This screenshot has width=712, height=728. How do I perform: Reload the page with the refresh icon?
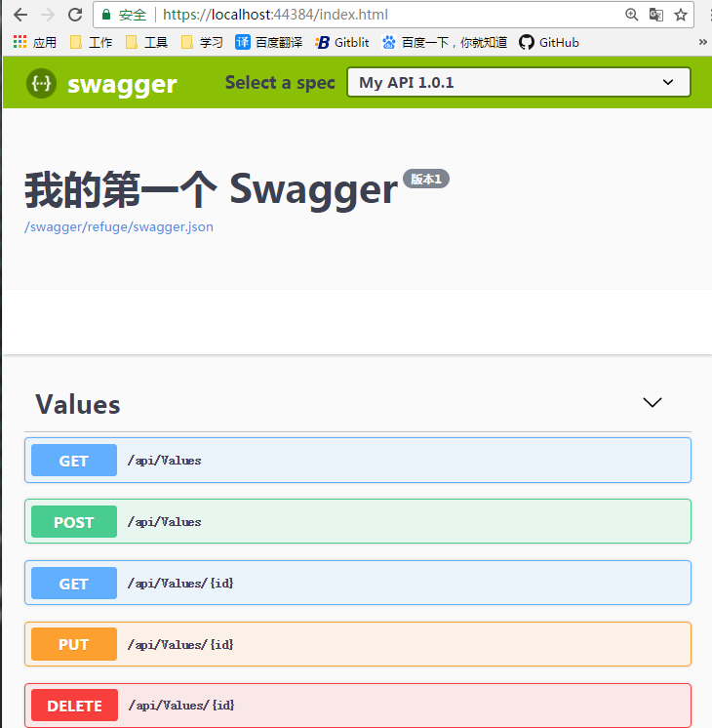75,15
